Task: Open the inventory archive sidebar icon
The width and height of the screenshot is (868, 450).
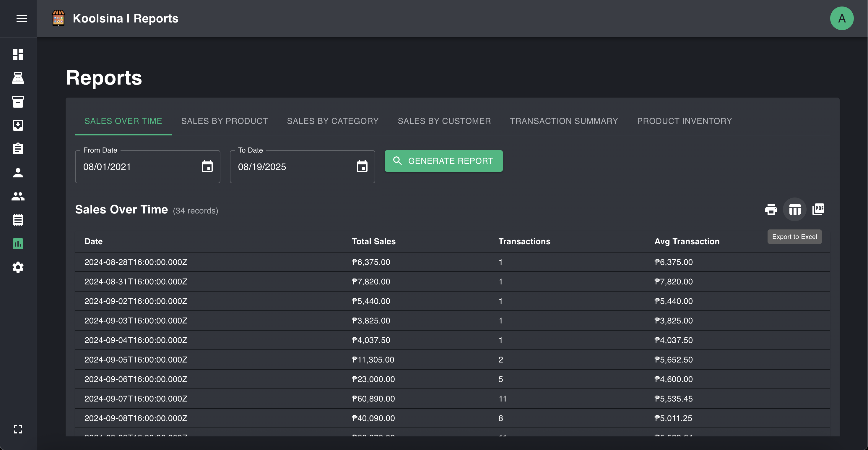Action: 18,102
